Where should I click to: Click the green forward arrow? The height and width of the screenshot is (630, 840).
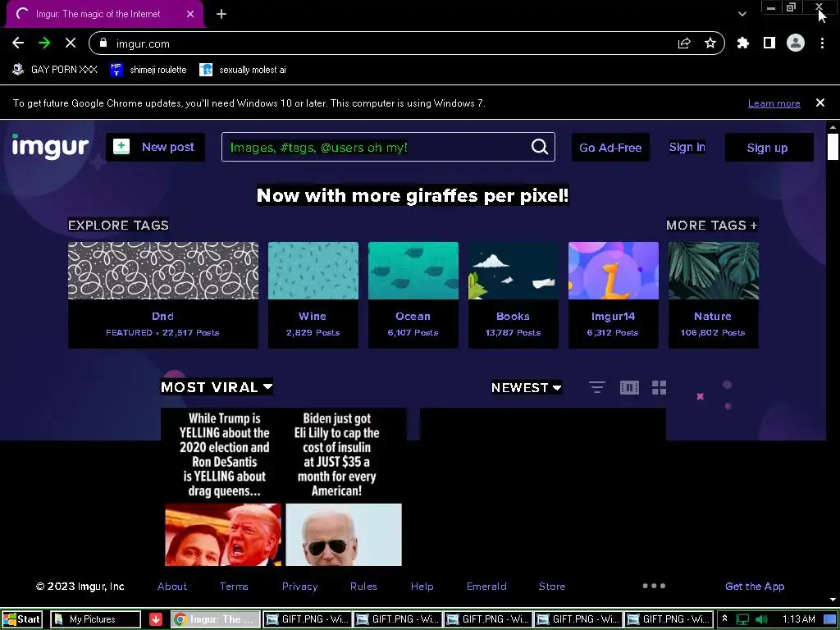coord(44,43)
